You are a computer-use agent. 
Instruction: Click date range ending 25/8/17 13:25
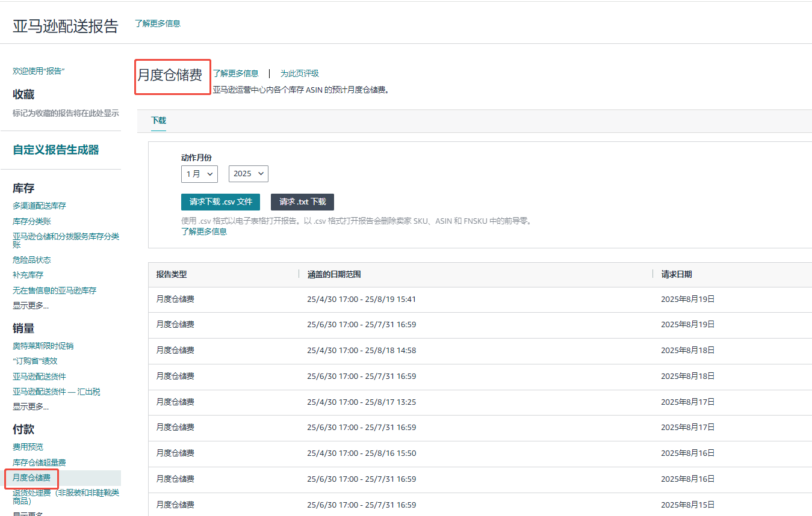pos(361,402)
